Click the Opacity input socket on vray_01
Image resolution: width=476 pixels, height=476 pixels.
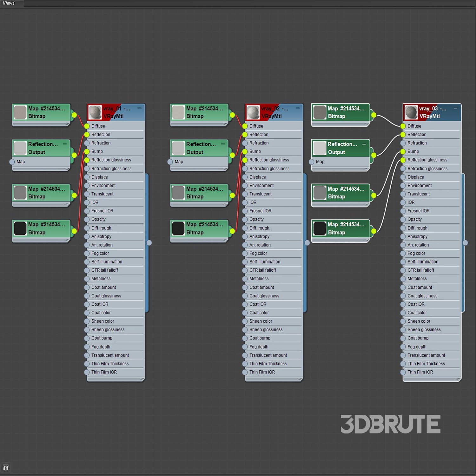tap(87, 219)
